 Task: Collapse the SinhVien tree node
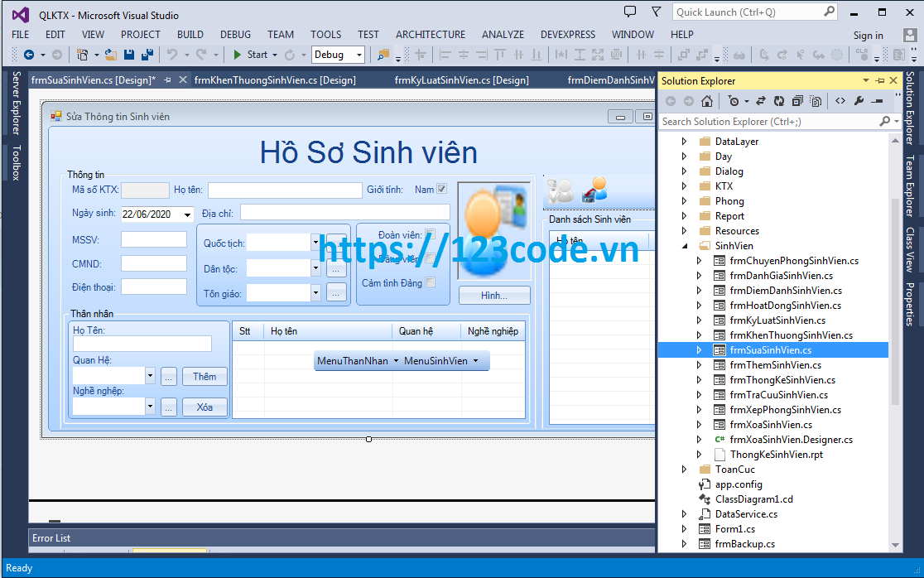point(684,245)
